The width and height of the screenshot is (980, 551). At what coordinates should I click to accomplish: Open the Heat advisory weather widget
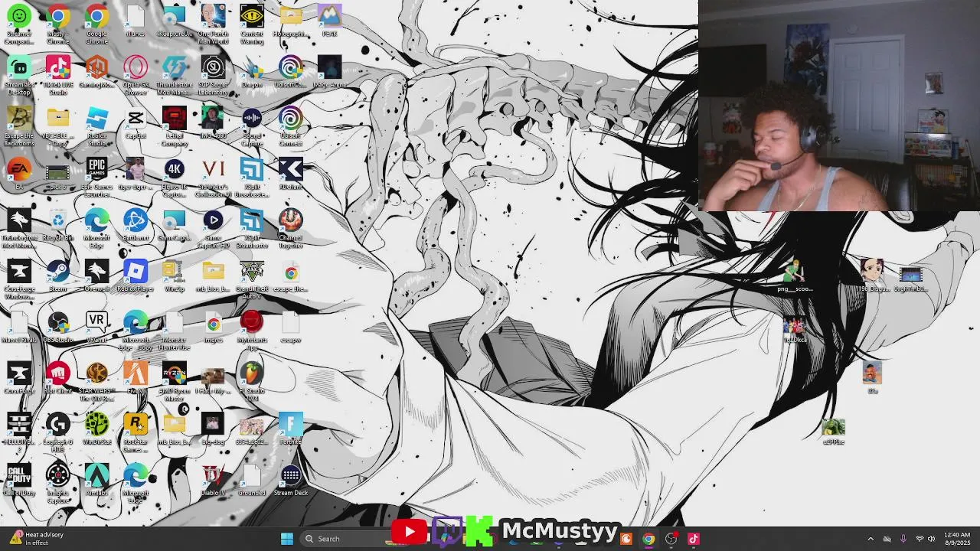click(37, 539)
